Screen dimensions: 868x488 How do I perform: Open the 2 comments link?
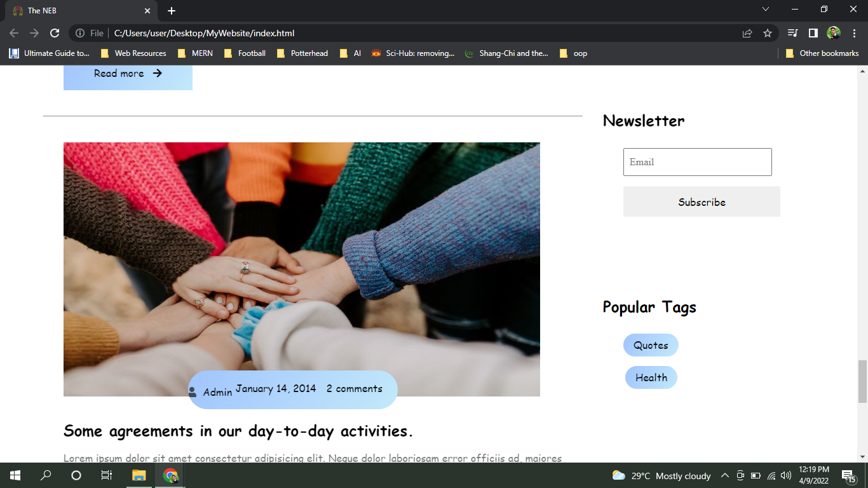[355, 388]
